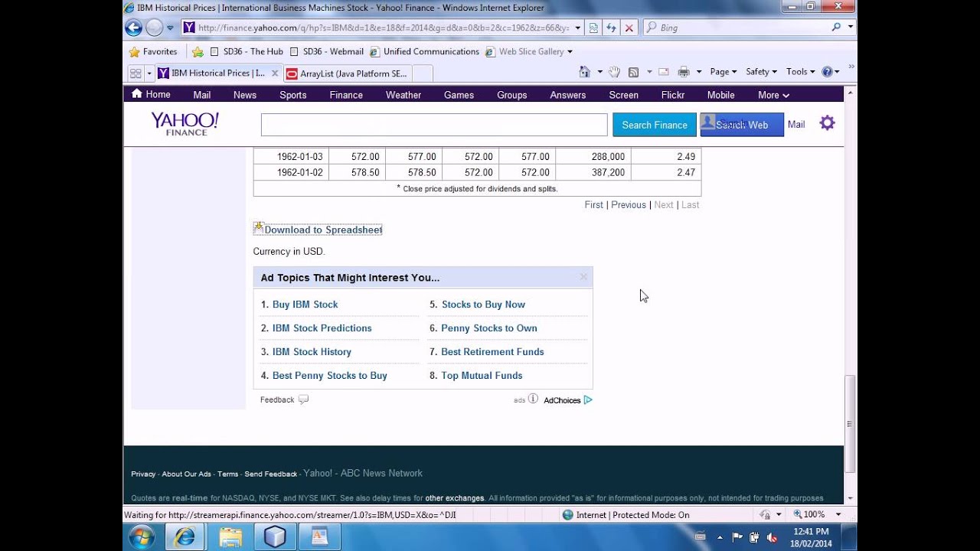Open Top Mutual Funds ad link
Image resolution: width=980 pixels, height=551 pixels.
(x=482, y=375)
